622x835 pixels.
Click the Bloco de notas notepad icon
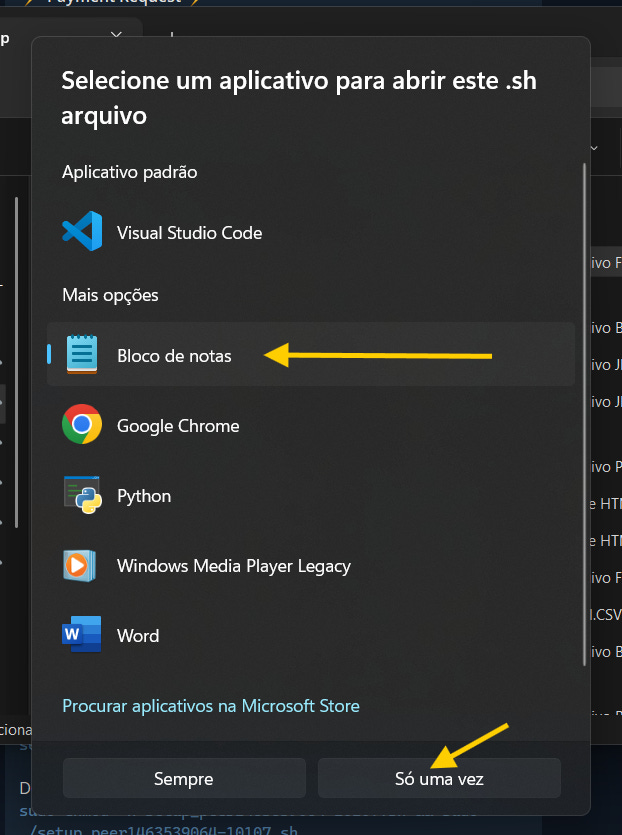click(82, 354)
